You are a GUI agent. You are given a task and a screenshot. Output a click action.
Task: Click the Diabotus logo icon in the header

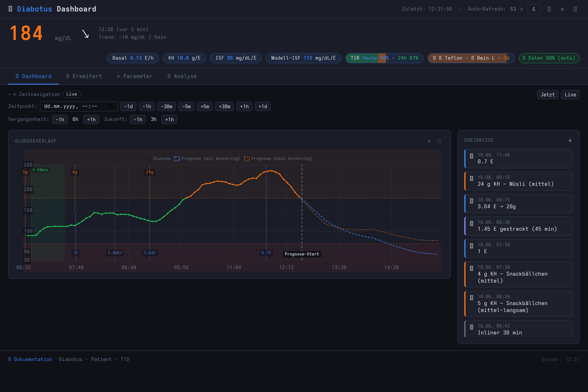click(x=10, y=9)
